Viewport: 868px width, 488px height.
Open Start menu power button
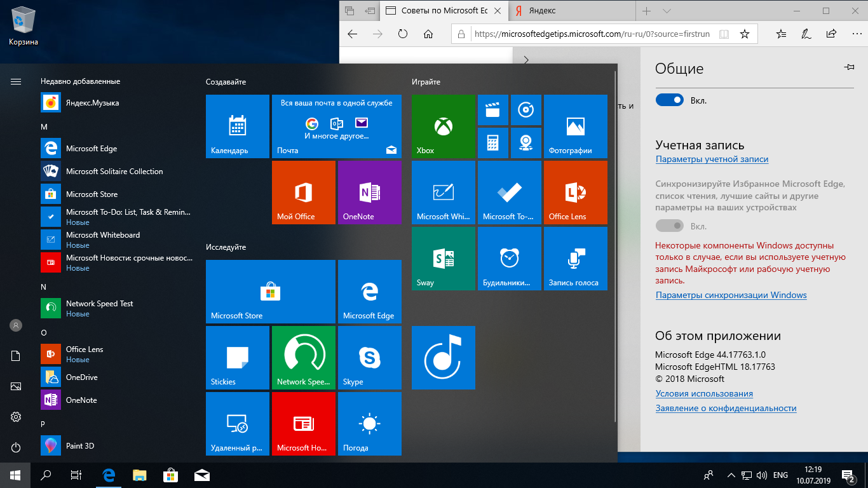click(16, 447)
